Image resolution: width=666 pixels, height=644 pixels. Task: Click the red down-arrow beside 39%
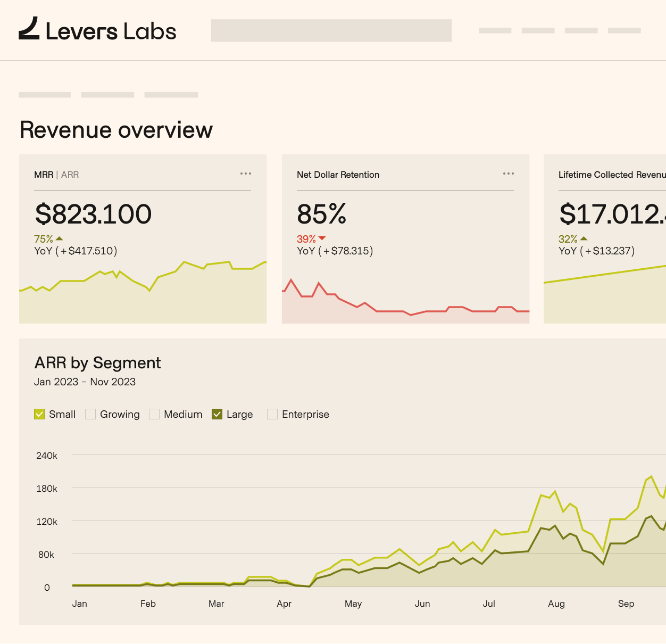click(x=324, y=238)
